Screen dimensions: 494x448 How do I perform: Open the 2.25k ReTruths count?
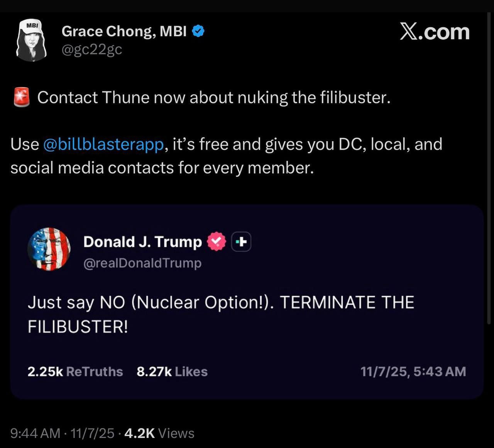(75, 372)
